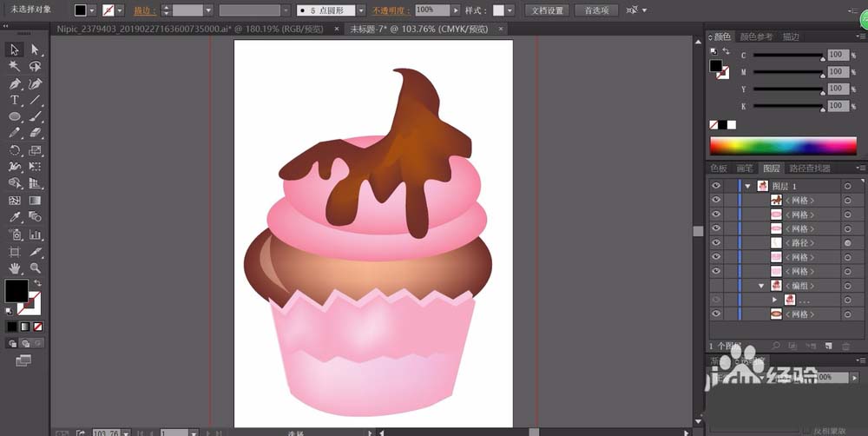Hide the topmost <网格> chocolate layer
Viewport: 868px width, 436px height.
[716, 200]
